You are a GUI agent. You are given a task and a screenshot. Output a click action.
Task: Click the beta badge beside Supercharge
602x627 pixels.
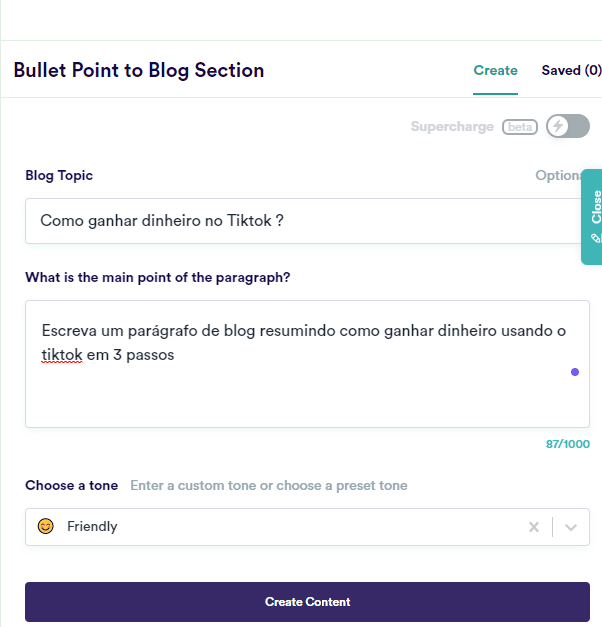(x=519, y=127)
